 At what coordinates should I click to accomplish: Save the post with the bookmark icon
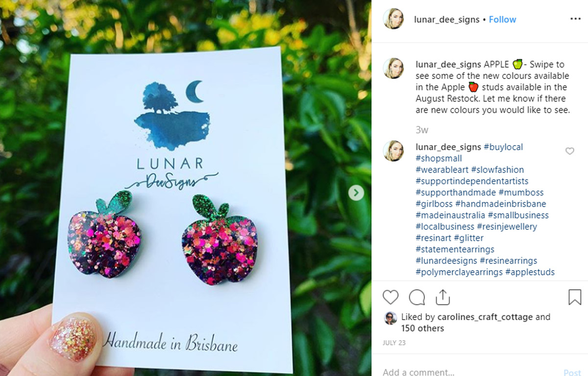(x=575, y=297)
